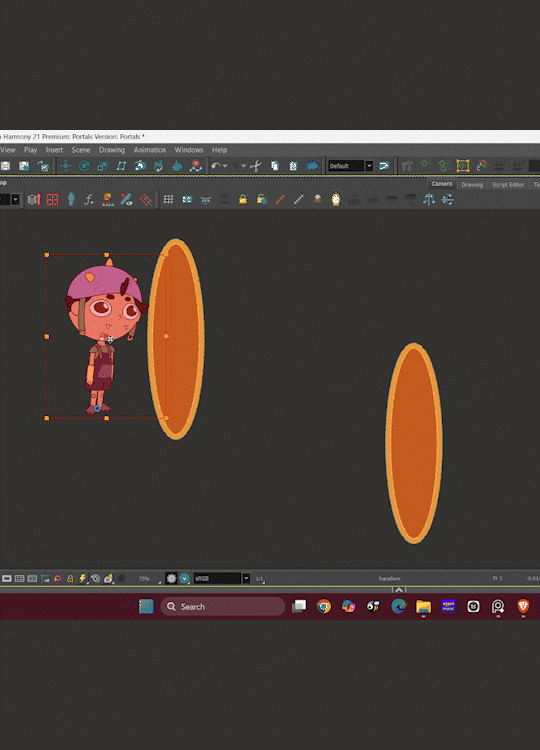This screenshot has width=540, height=750.
Task: Toggle the yellow padlock Lock icon
Action: coord(243,199)
